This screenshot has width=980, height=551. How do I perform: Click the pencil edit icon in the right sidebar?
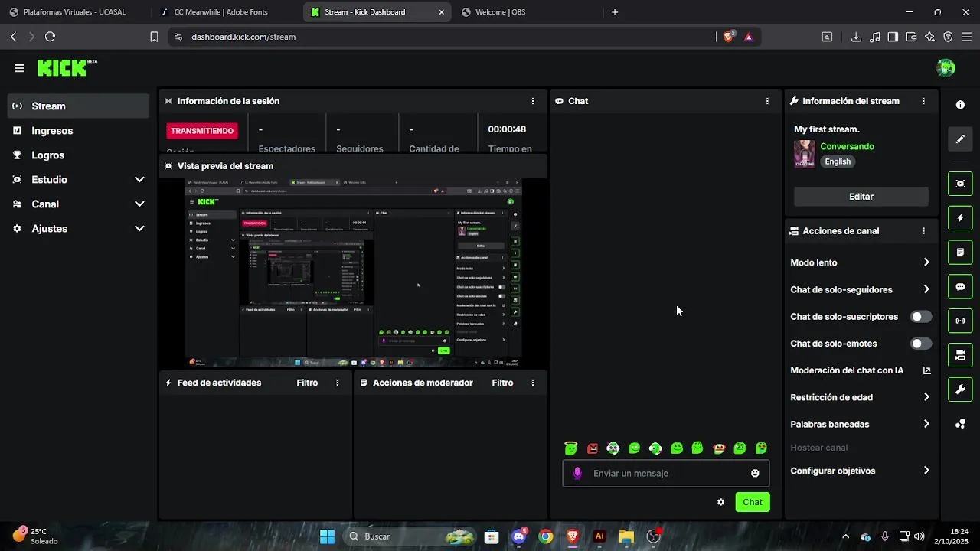(x=960, y=139)
